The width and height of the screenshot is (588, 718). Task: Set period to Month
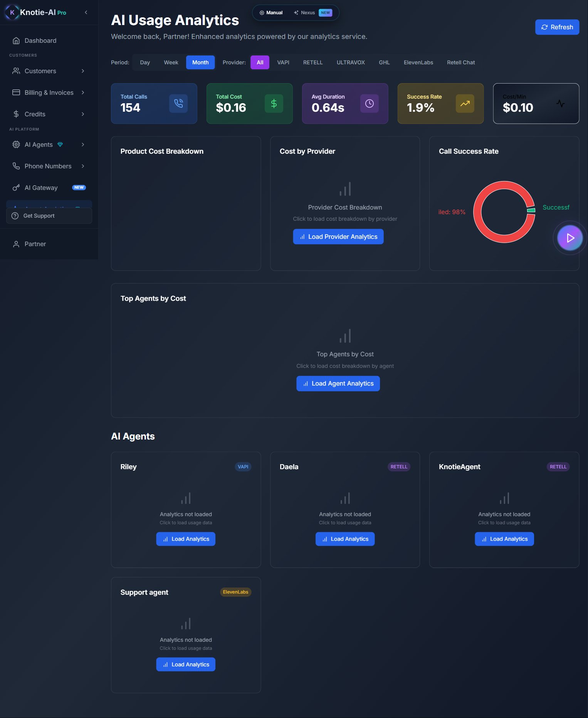[200, 62]
